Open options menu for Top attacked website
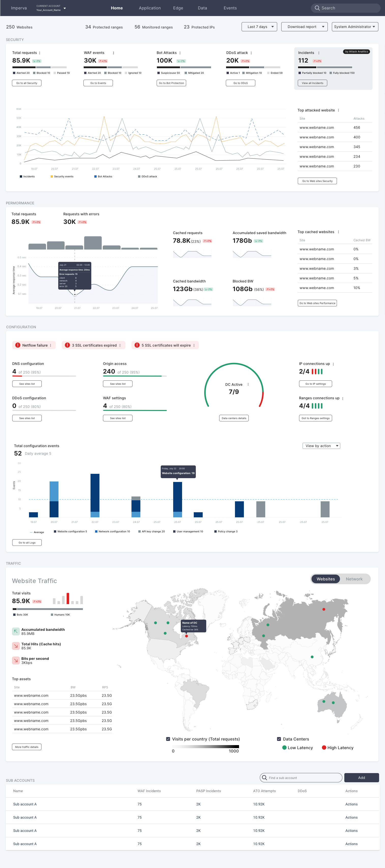Viewport: 385px width, 868px height. click(x=338, y=110)
